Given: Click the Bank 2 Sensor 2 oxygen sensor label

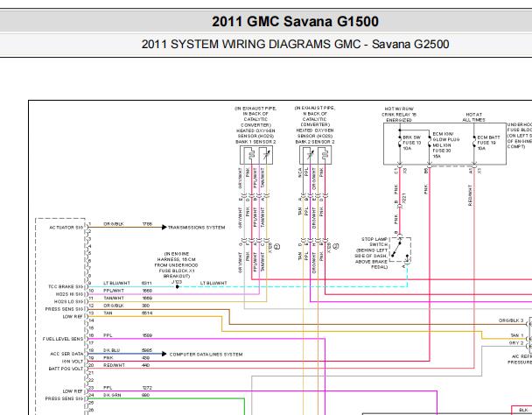Looking at the screenshot, I should (315, 124).
